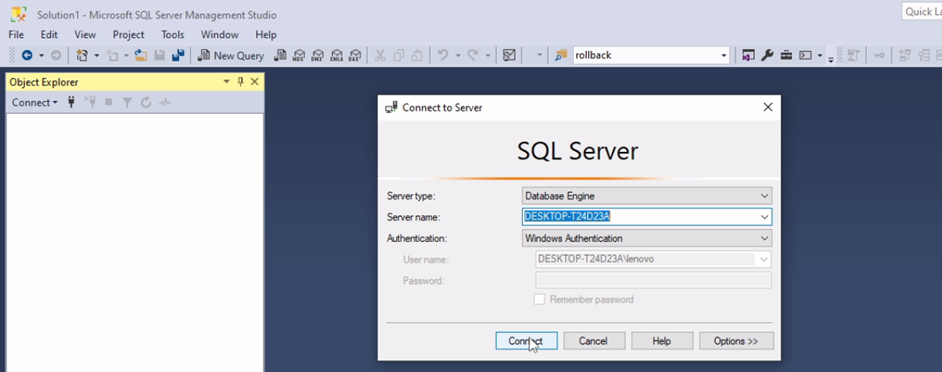
Task: Open the File menu
Action: pyautogui.click(x=16, y=34)
